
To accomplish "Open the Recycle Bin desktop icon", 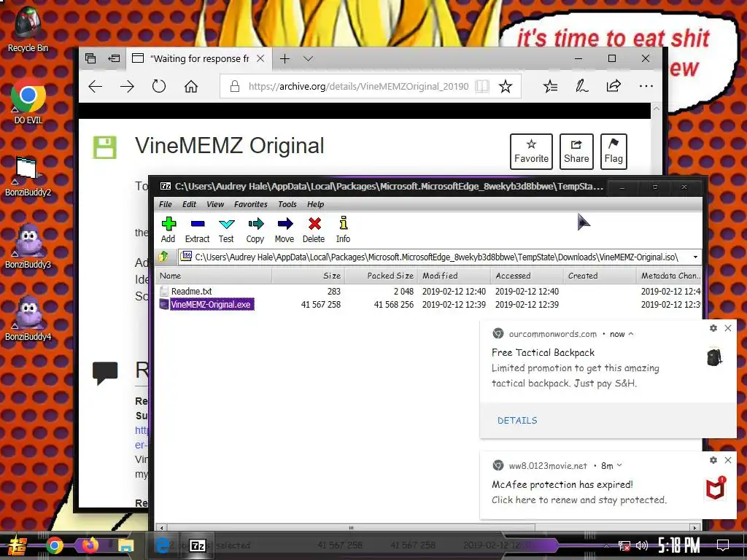I will point(28,29).
